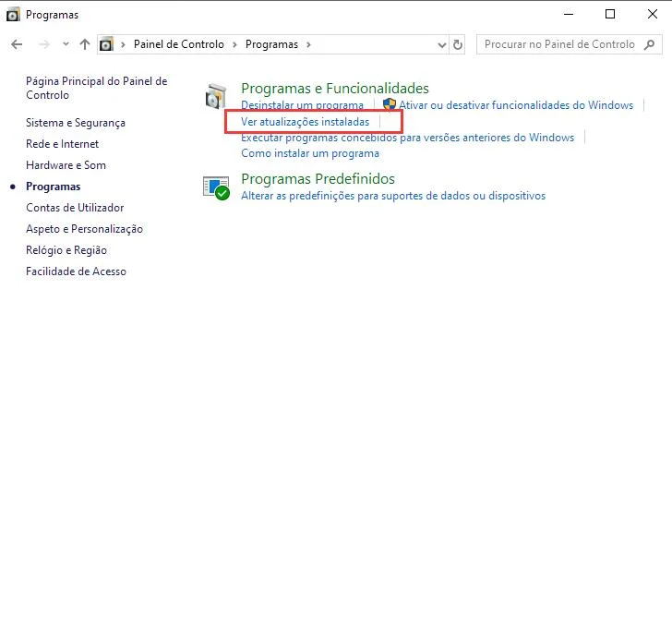Maximize the Programas window
The image size is (672, 639).
click(x=610, y=14)
